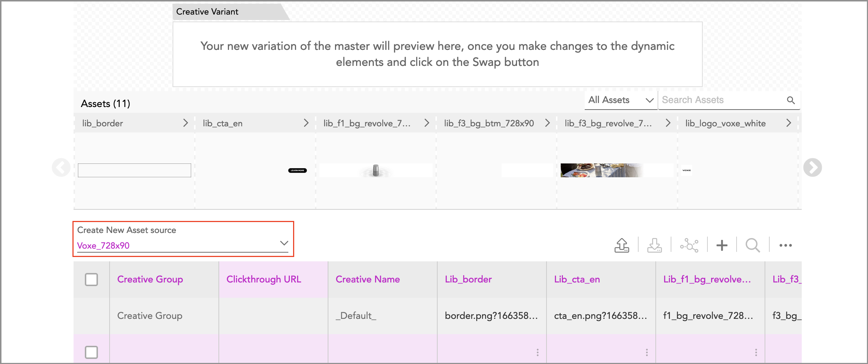
Task: Click the magnifier icon above the table
Action: [752, 245]
